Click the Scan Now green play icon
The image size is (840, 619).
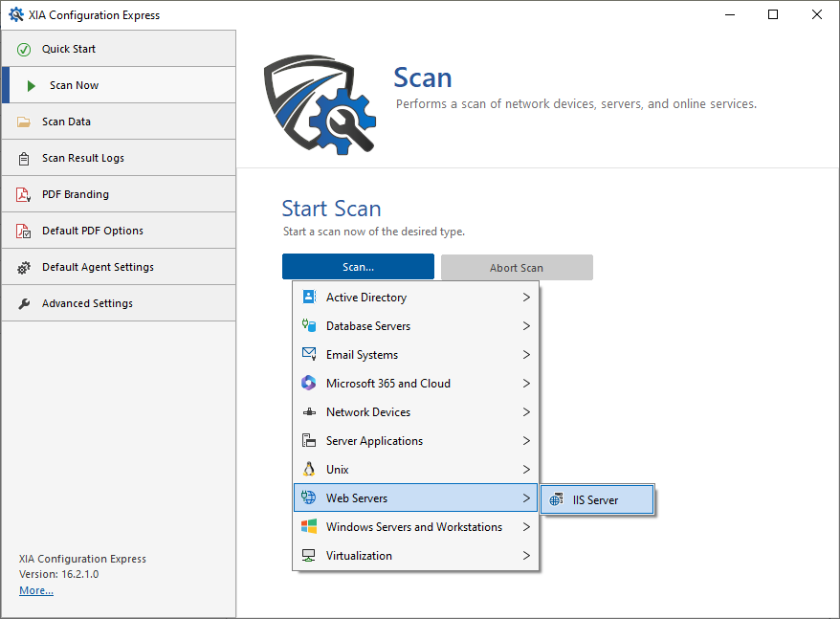(x=31, y=86)
